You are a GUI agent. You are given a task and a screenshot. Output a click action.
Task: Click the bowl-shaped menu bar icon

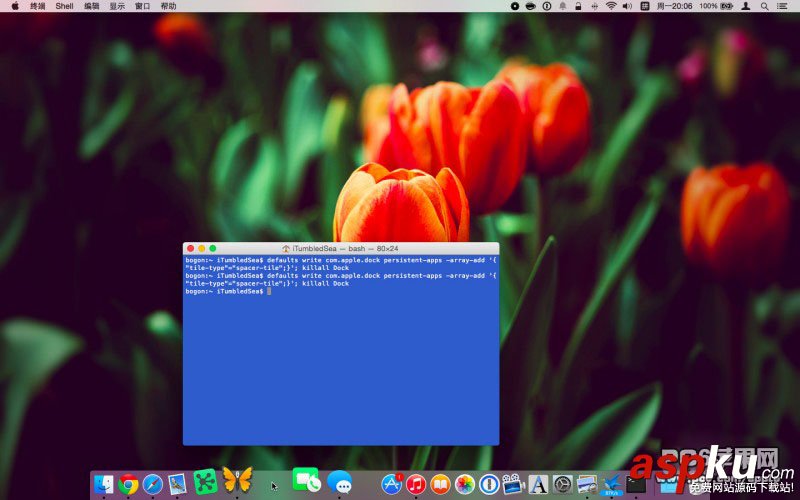coord(531,6)
